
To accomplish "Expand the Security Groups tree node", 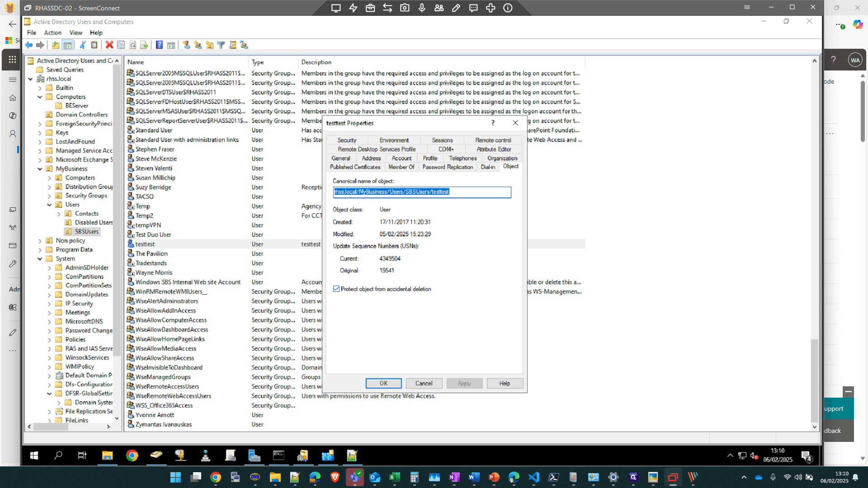I will [49, 196].
